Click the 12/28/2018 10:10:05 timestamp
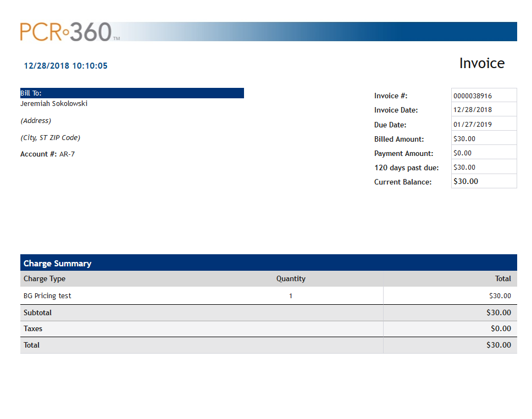 (x=65, y=66)
